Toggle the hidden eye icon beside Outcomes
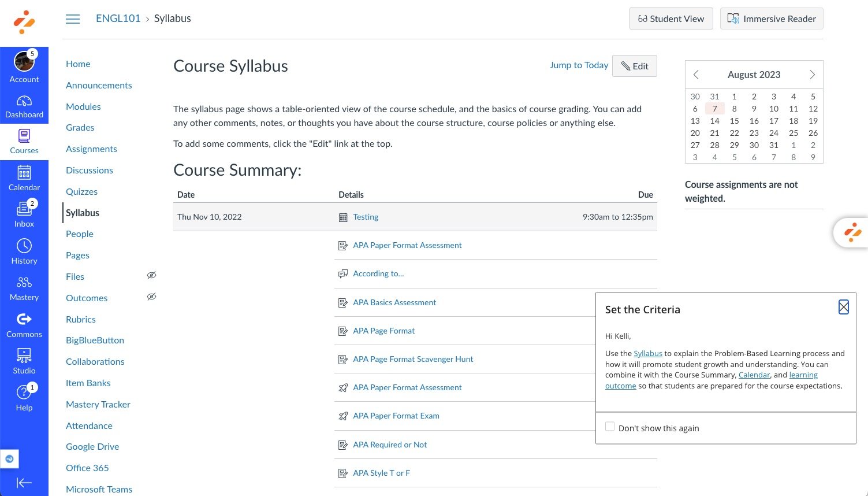This screenshot has width=868, height=496. pyautogui.click(x=151, y=297)
